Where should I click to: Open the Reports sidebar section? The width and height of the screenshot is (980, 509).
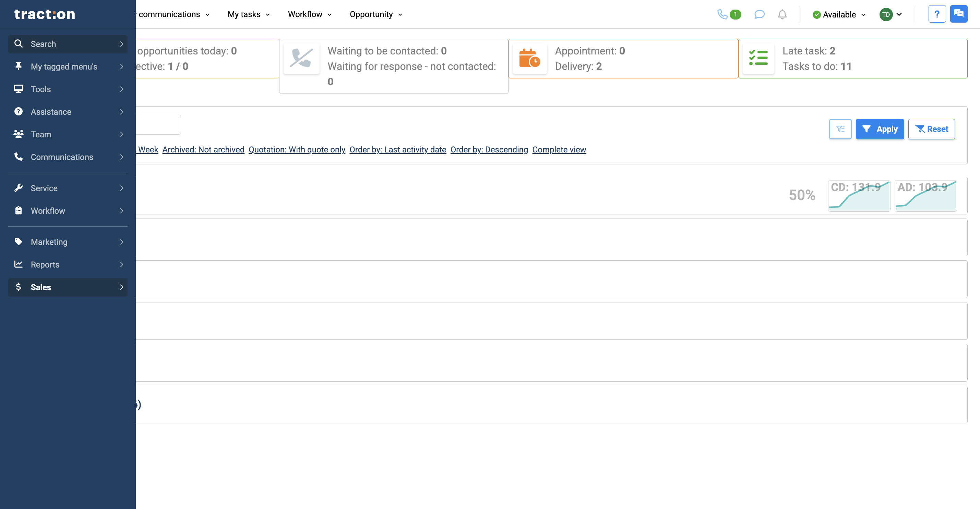(x=68, y=264)
